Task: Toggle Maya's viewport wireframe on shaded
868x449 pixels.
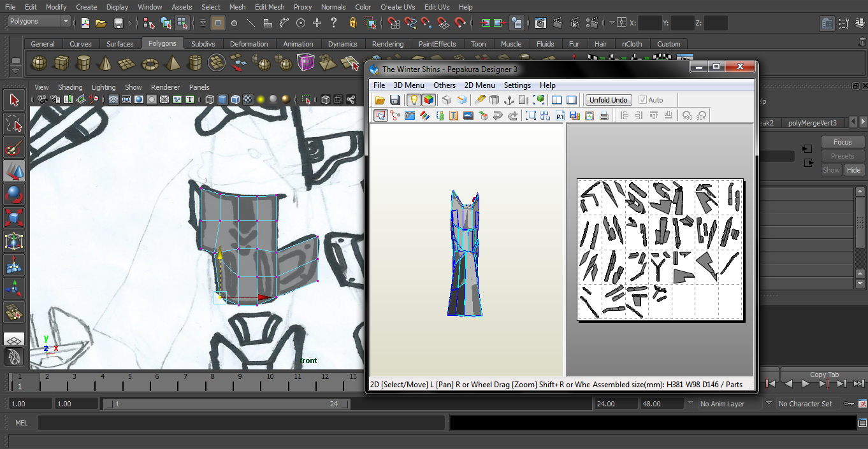Action: (x=235, y=99)
